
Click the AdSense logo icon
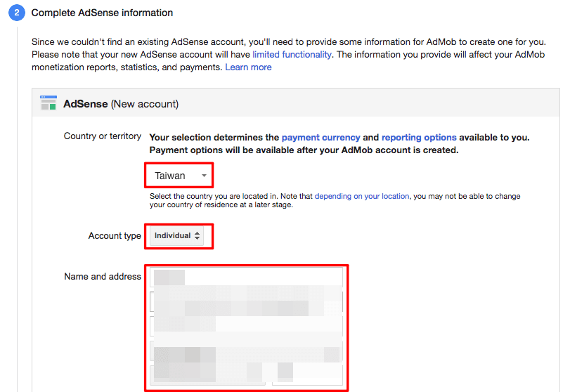click(48, 103)
